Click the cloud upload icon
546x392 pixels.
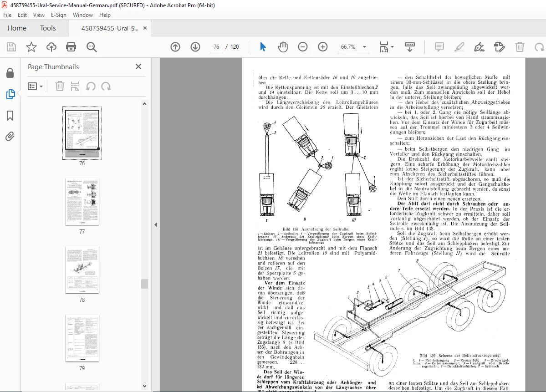51,46
